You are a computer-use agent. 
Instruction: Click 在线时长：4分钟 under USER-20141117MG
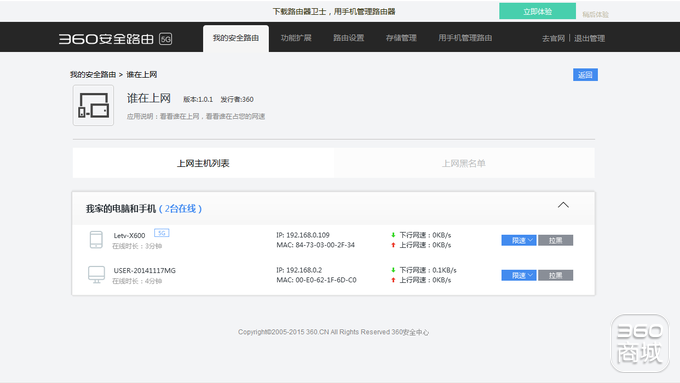coord(137,281)
